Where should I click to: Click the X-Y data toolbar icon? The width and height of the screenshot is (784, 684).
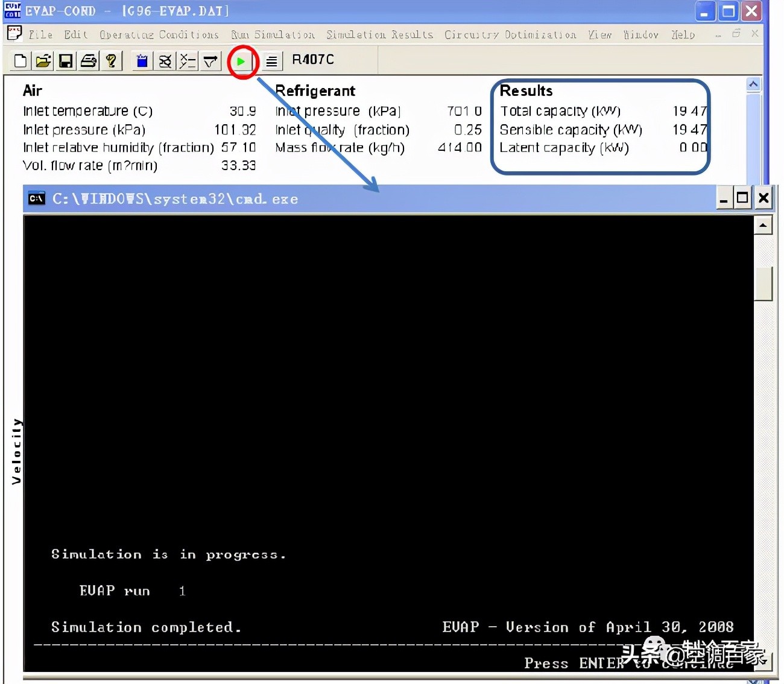tap(188, 61)
